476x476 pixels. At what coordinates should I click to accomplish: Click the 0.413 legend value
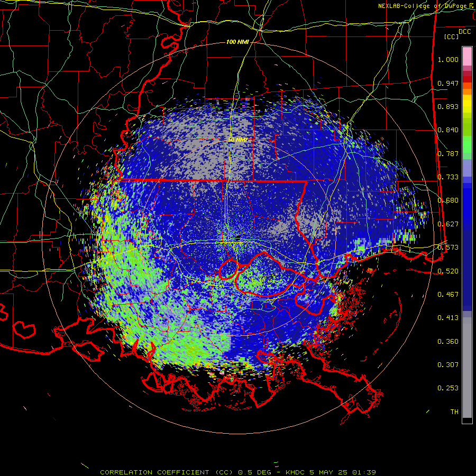448,318
